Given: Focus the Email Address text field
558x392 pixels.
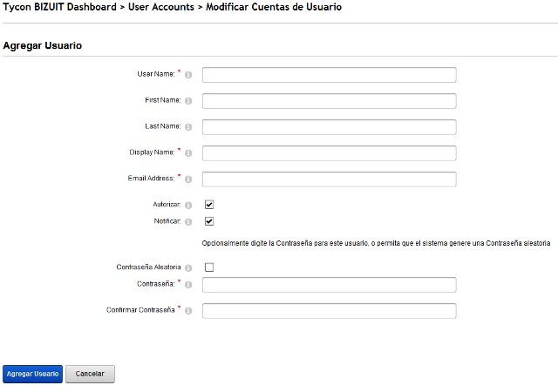Looking at the screenshot, I should click(x=330, y=179).
